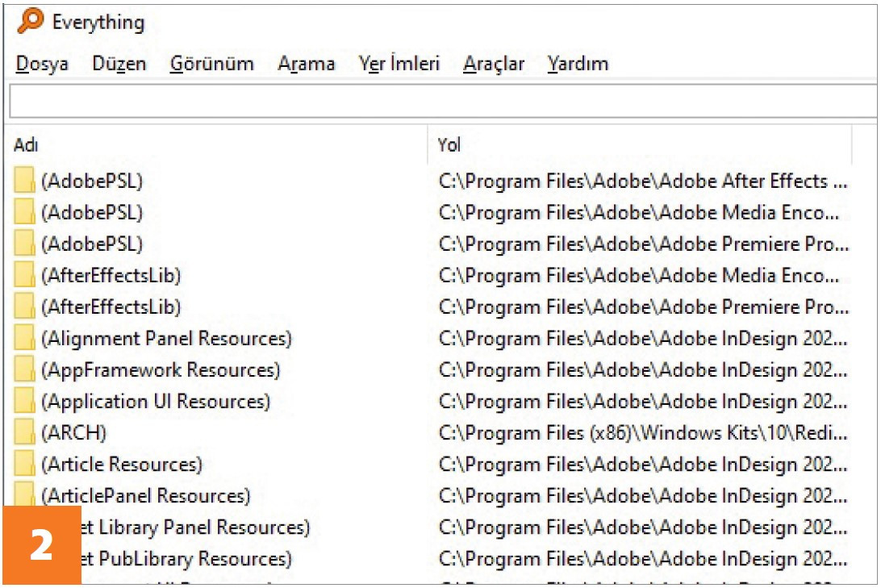
Task: Select (AdobePSL) name in Media Encoder row
Action: 92,212
